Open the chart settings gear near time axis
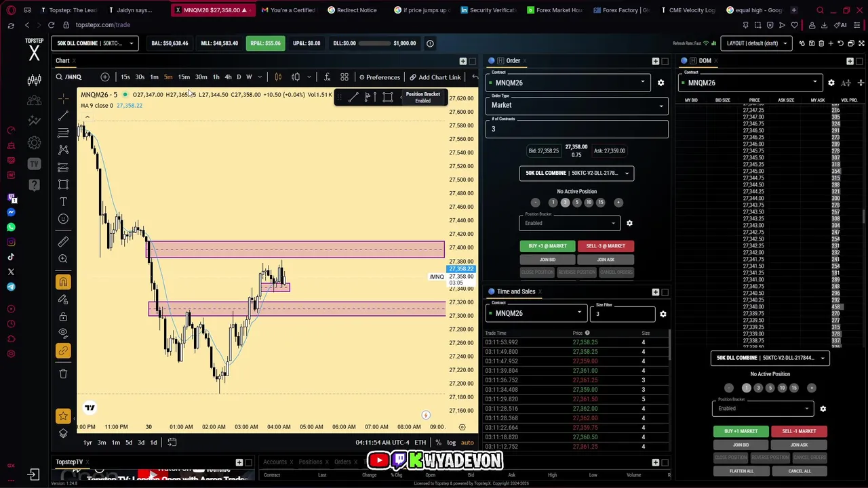The width and height of the screenshot is (868, 488). pyautogui.click(x=462, y=427)
